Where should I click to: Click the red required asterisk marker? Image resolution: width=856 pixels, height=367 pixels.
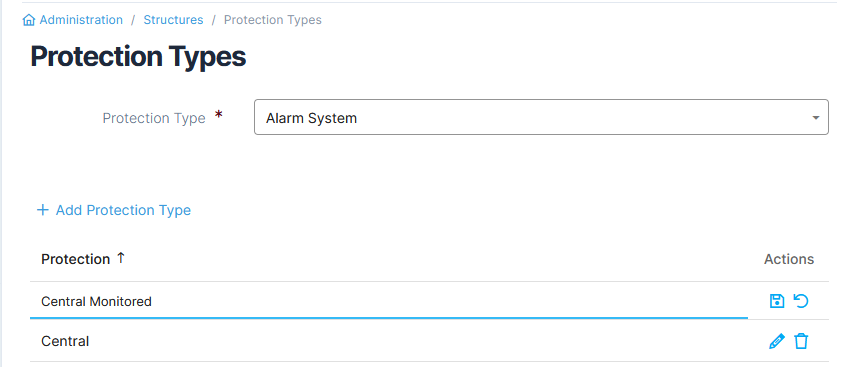click(x=219, y=115)
